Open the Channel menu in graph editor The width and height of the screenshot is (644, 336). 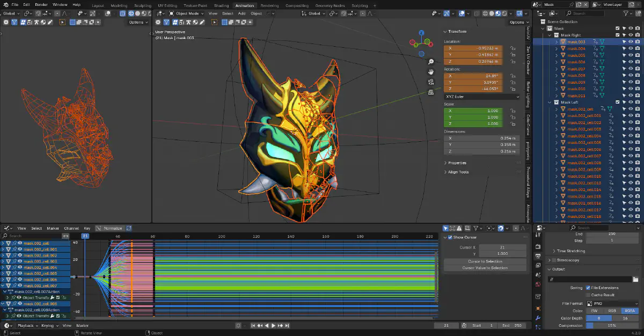click(x=71, y=228)
